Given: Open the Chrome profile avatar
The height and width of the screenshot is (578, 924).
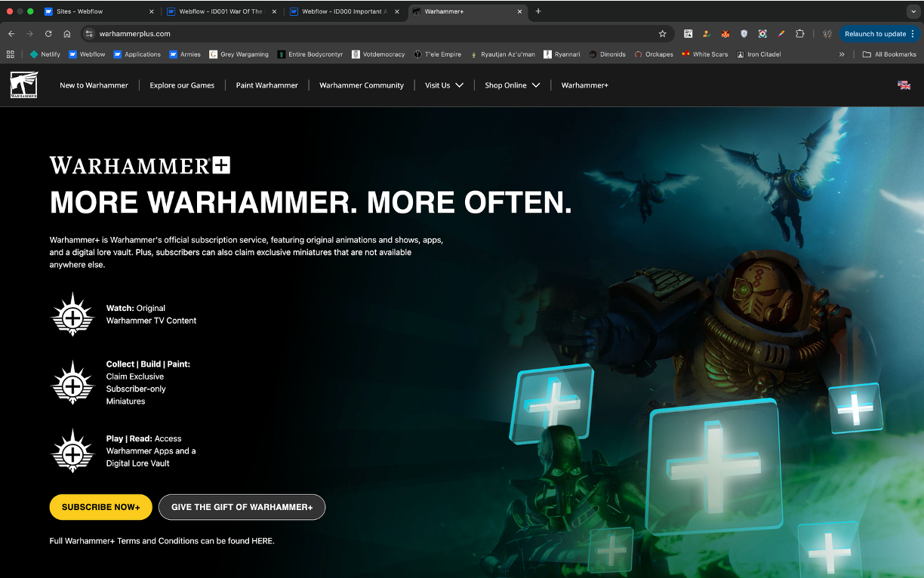Looking at the screenshot, I should pos(827,34).
